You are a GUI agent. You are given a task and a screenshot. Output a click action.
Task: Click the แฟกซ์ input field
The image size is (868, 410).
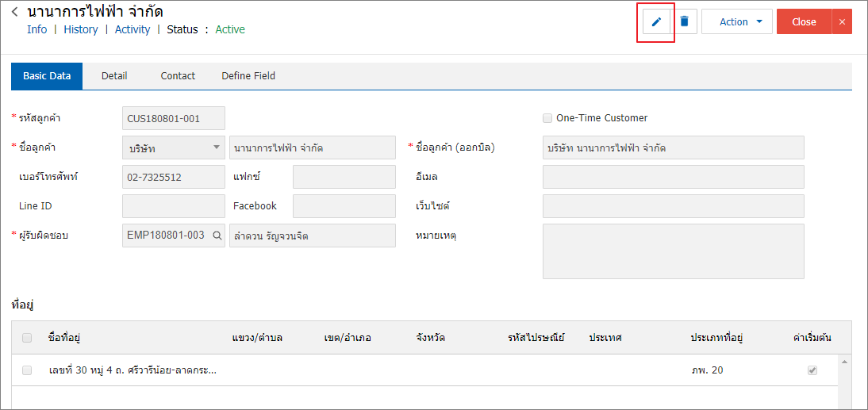344,177
